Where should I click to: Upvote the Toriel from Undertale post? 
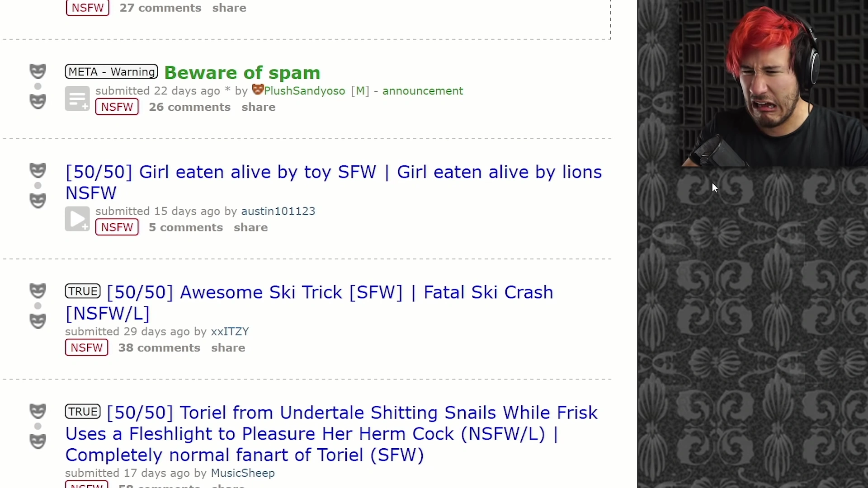pos(38,411)
